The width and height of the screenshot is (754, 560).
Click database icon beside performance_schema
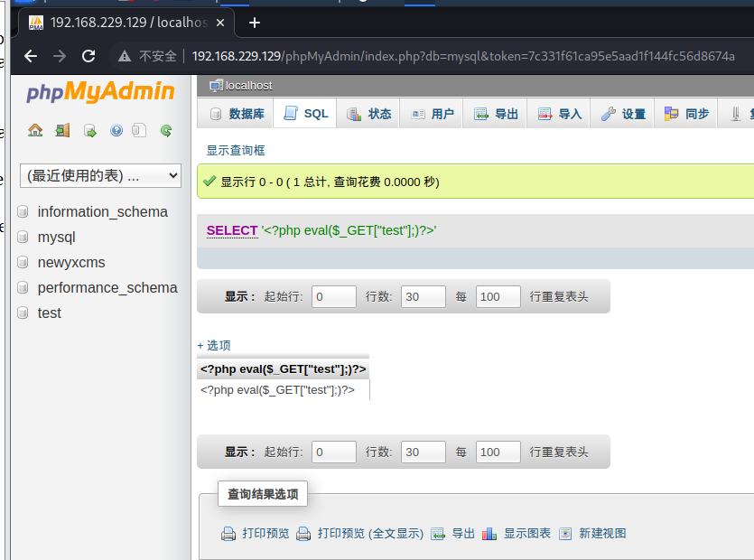pos(23,288)
